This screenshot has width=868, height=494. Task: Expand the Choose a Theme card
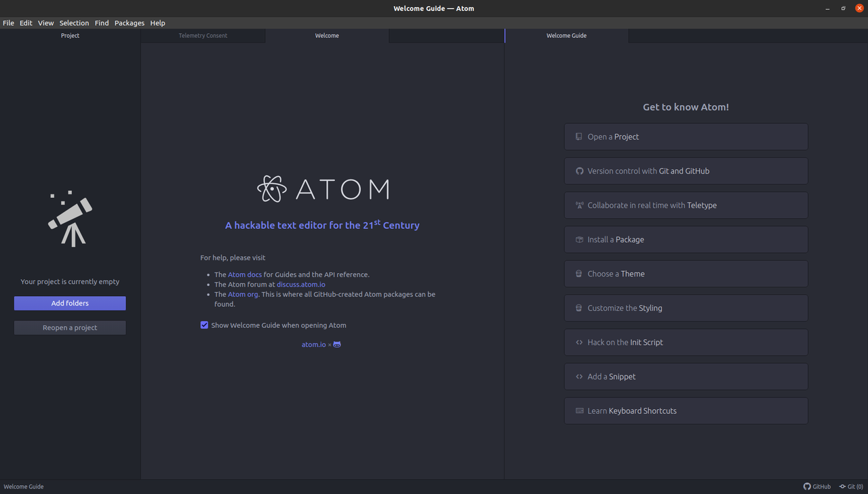pyautogui.click(x=686, y=274)
